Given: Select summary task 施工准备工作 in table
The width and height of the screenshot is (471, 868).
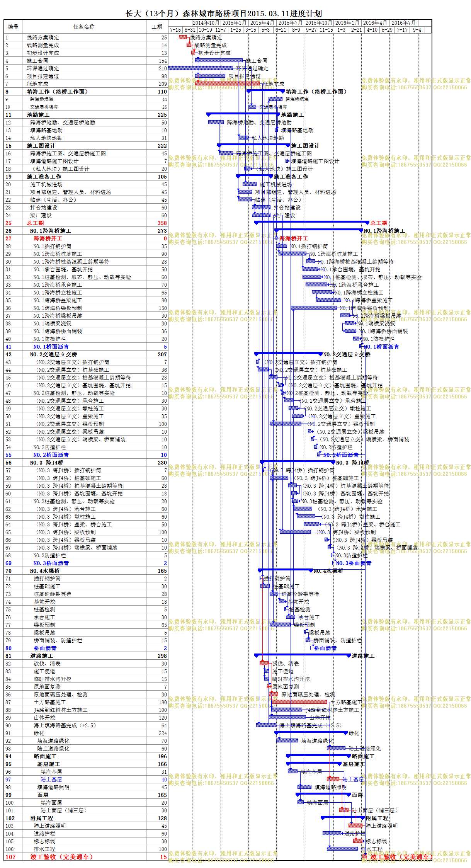Looking at the screenshot, I should [86, 177].
